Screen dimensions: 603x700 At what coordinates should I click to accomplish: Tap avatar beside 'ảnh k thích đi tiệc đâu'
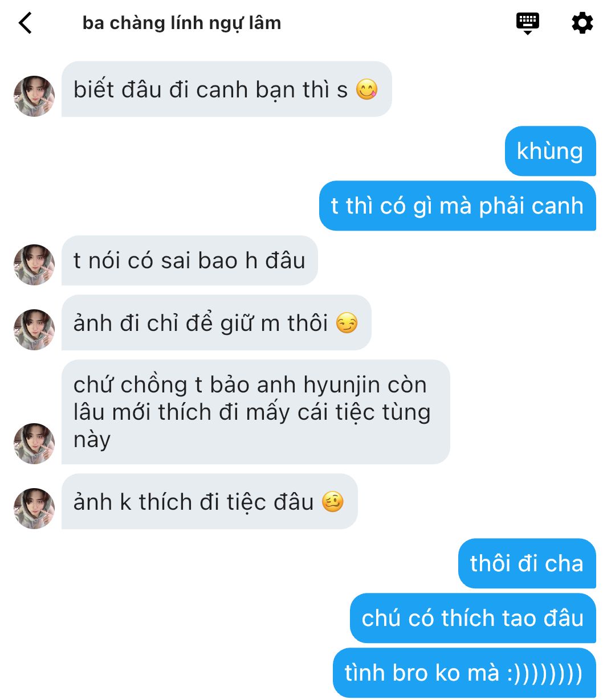[x=34, y=508]
